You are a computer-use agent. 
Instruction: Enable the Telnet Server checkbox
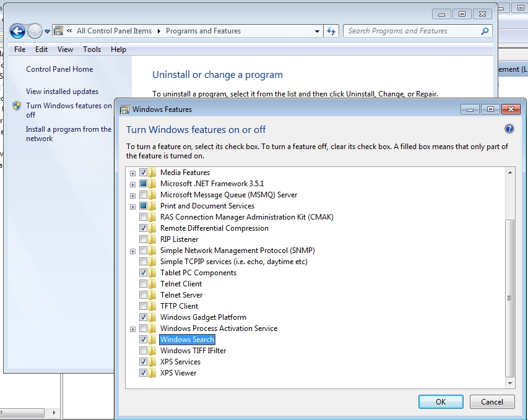143,295
